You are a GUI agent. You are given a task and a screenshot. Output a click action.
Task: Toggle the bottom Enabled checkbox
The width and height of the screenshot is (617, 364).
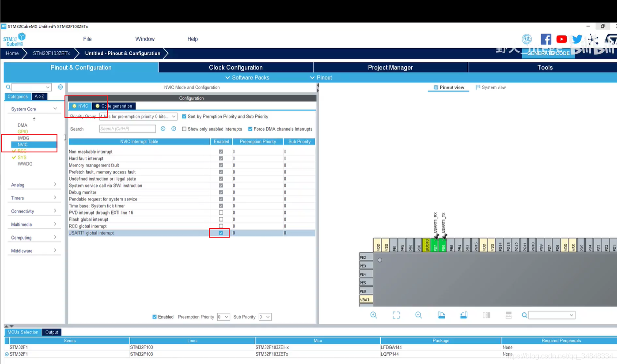tap(155, 317)
